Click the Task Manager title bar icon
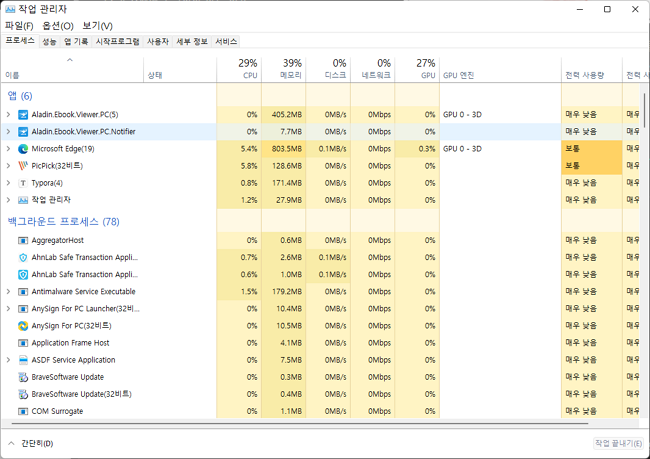This screenshot has height=459, width=650. [10, 9]
